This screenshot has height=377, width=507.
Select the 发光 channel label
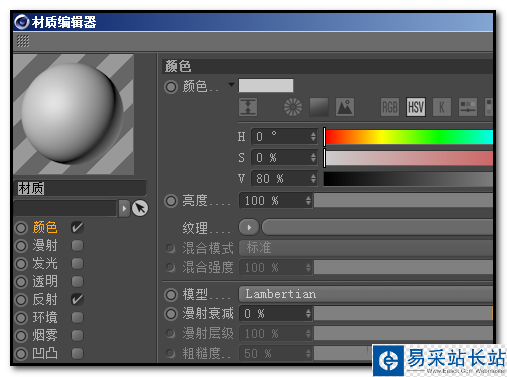point(45,264)
